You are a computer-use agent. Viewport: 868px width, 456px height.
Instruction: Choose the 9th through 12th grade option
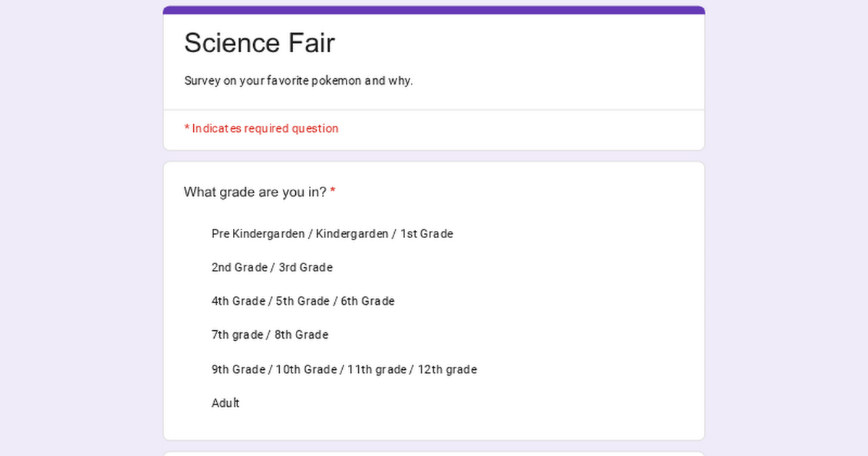point(344,370)
